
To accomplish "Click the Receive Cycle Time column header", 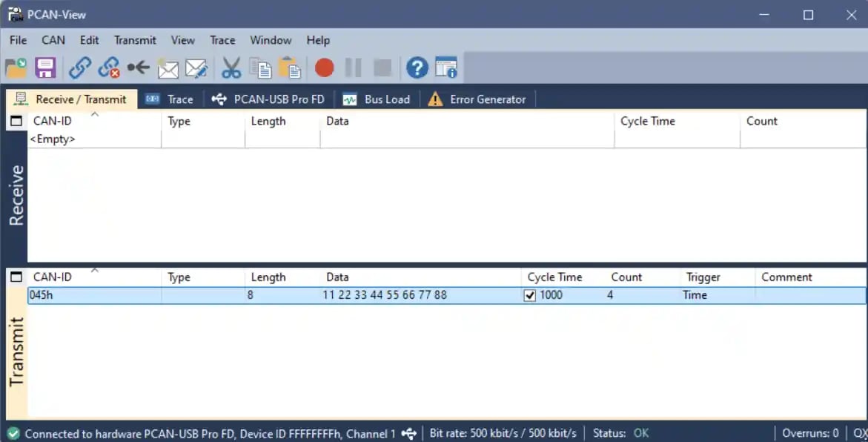I will (677, 122).
